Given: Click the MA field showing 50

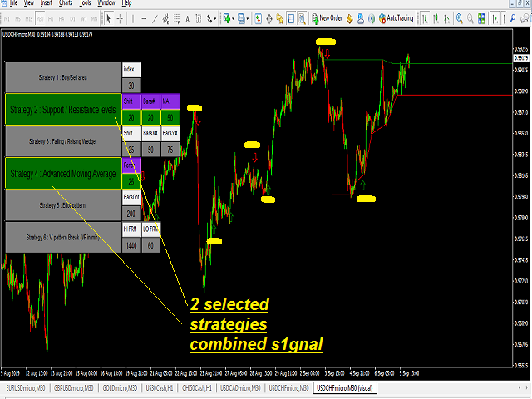Looking at the screenshot, I should pyautogui.click(x=170, y=118).
